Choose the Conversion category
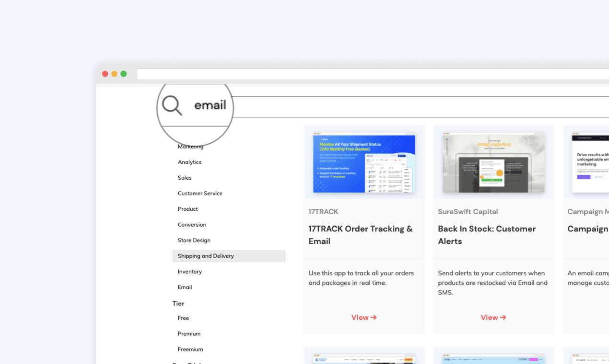Image resolution: width=609 pixels, height=364 pixels. [x=192, y=225]
